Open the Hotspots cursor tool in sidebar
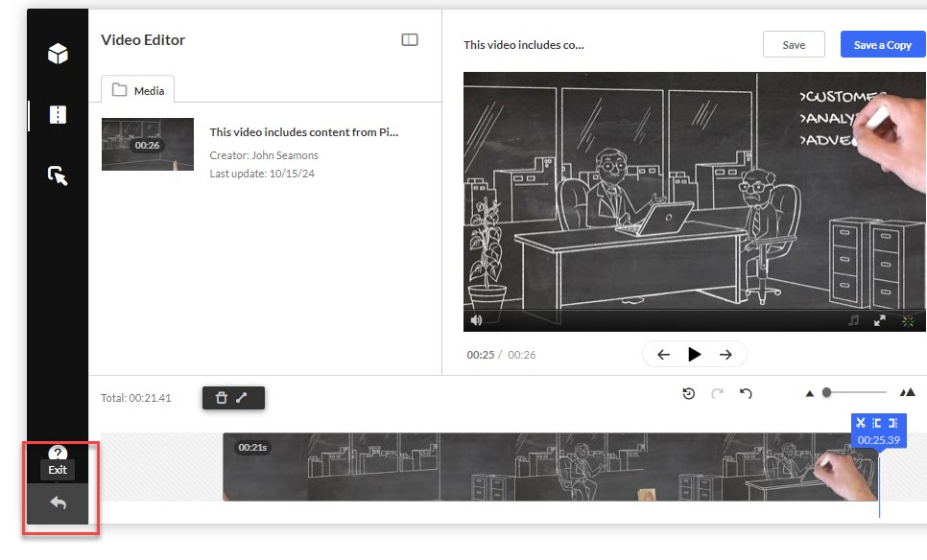927x560 pixels. [58, 175]
